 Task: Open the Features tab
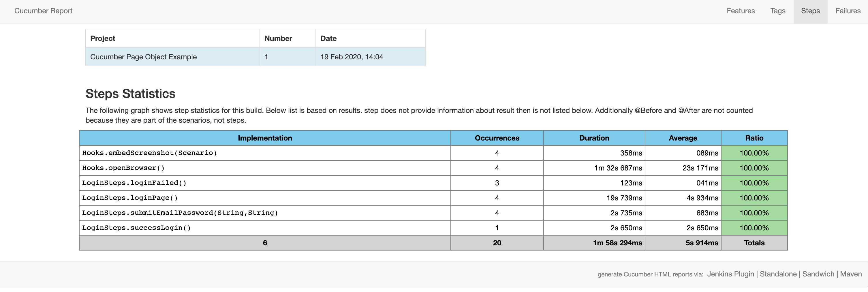point(741,11)
